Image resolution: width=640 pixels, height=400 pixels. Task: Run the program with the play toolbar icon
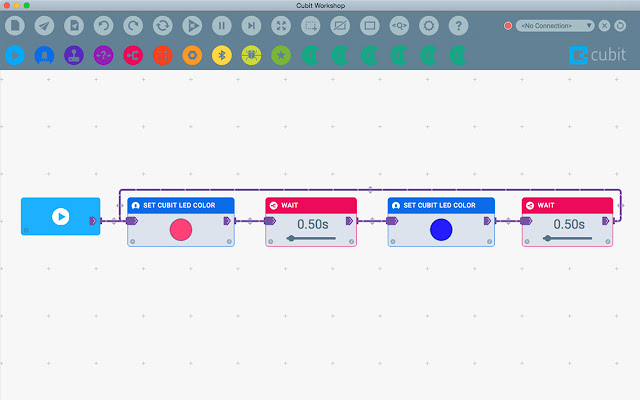point(192,26)
